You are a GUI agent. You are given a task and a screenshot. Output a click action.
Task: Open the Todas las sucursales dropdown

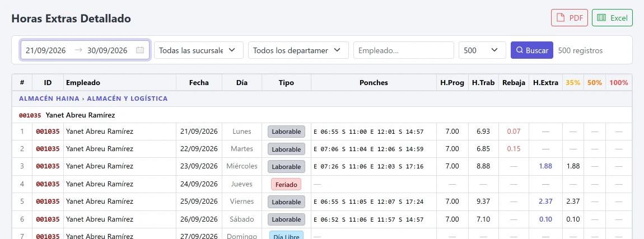199,50
